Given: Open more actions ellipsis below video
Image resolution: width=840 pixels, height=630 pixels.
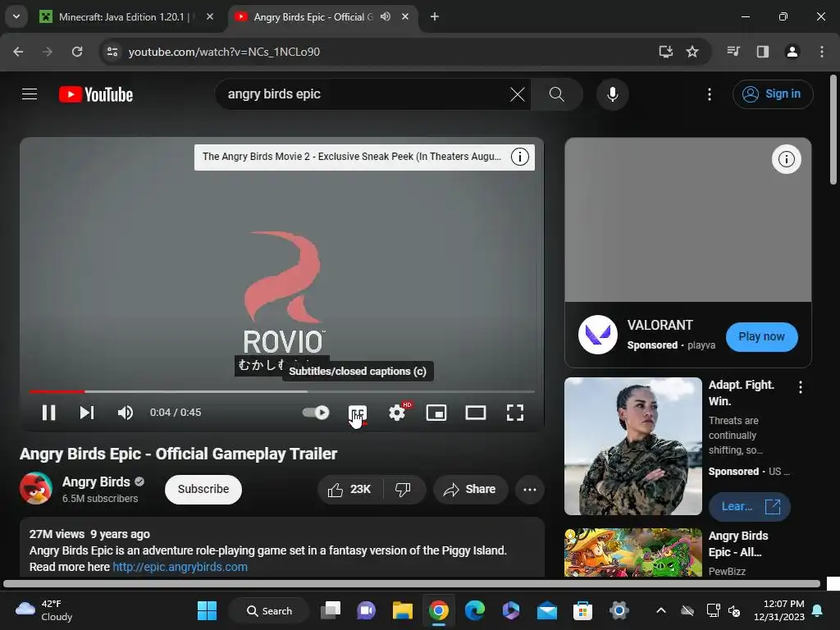Looking at the screenshot, I should tap(529, 489).
